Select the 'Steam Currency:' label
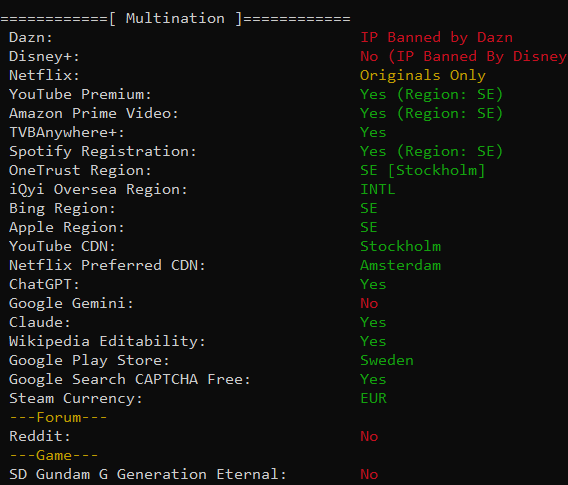 point(76,398)
